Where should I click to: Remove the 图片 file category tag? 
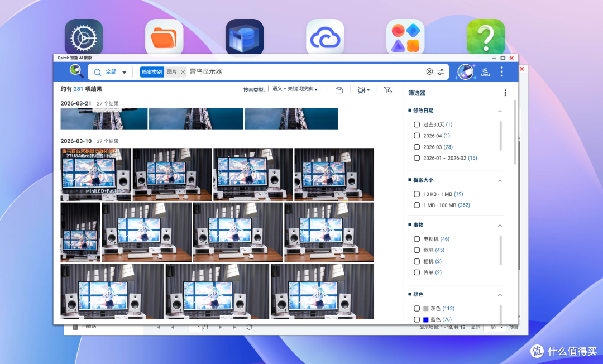coord(183,72)
